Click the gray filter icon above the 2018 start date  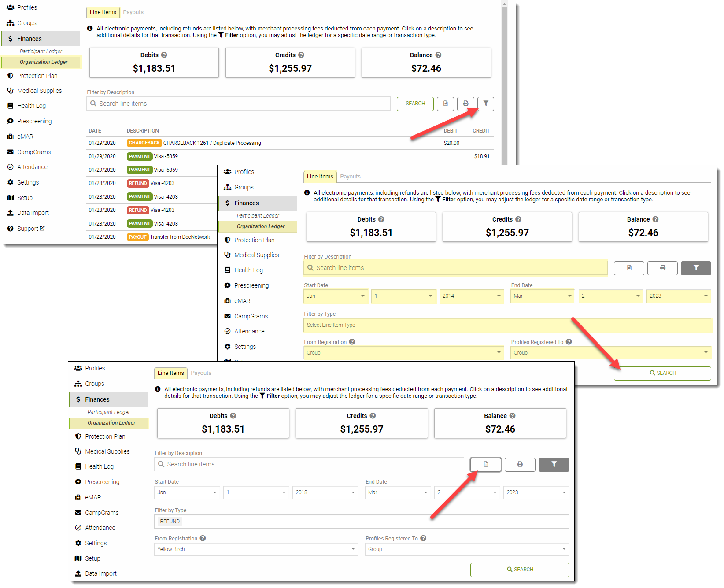[x=554, y=464]
